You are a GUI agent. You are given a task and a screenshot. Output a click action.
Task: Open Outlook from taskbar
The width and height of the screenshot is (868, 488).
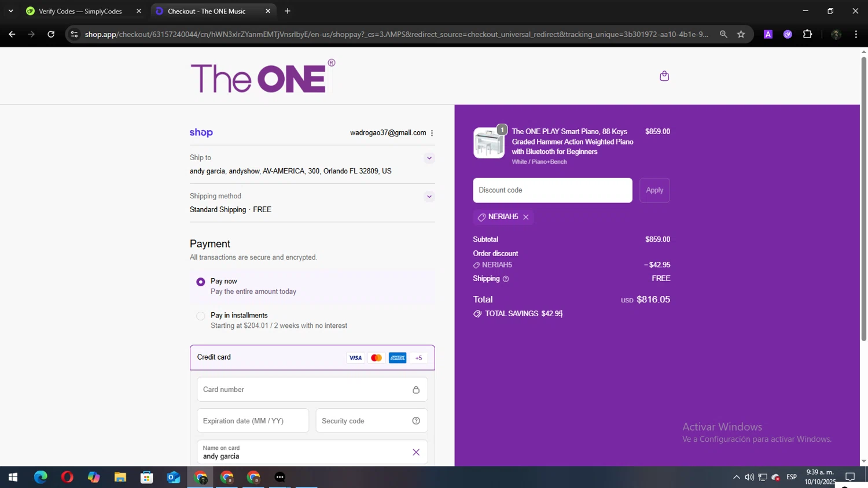[x=174, y=477]
